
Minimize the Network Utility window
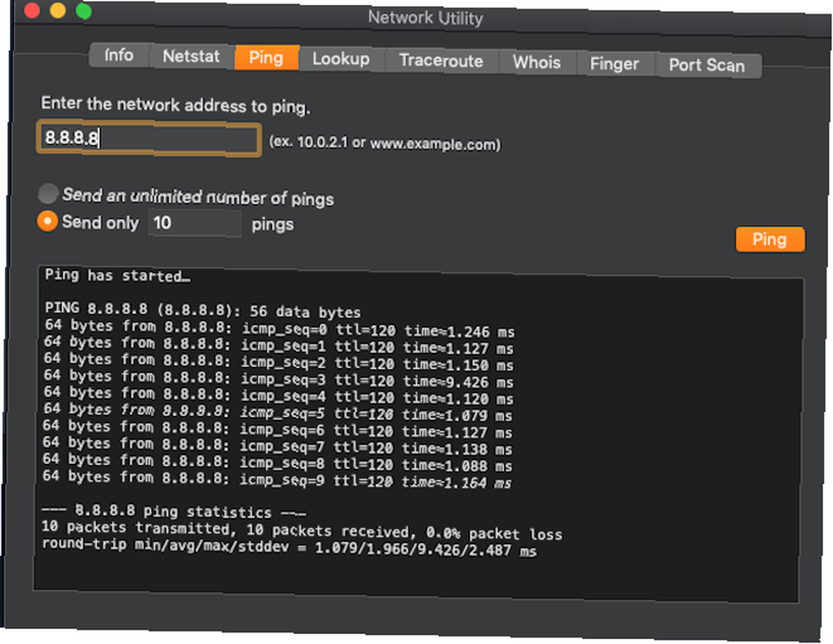[57, 10]
